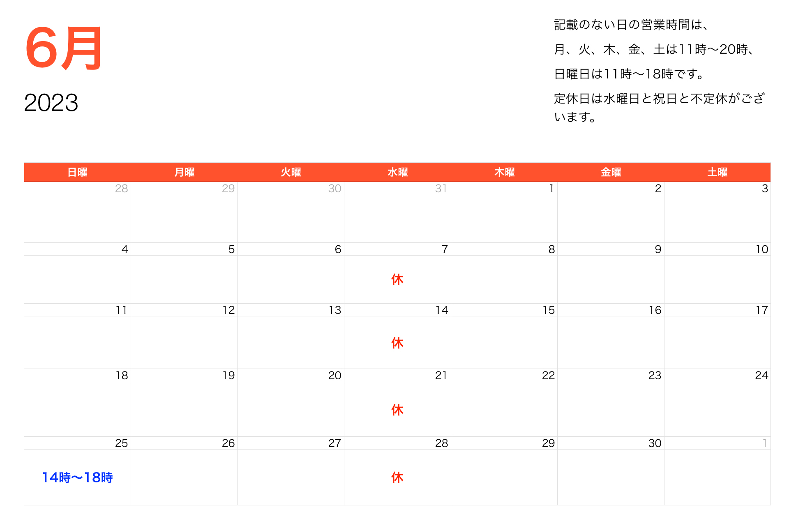Click date 24 in the calendar
The width and height of the screenshot is (812, 521).
click(761, 376)
